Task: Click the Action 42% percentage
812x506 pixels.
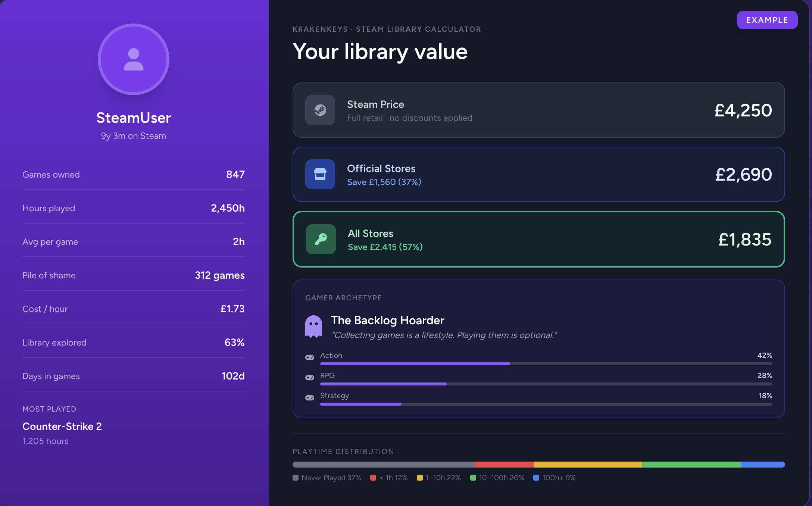Action: click(765, 355)
